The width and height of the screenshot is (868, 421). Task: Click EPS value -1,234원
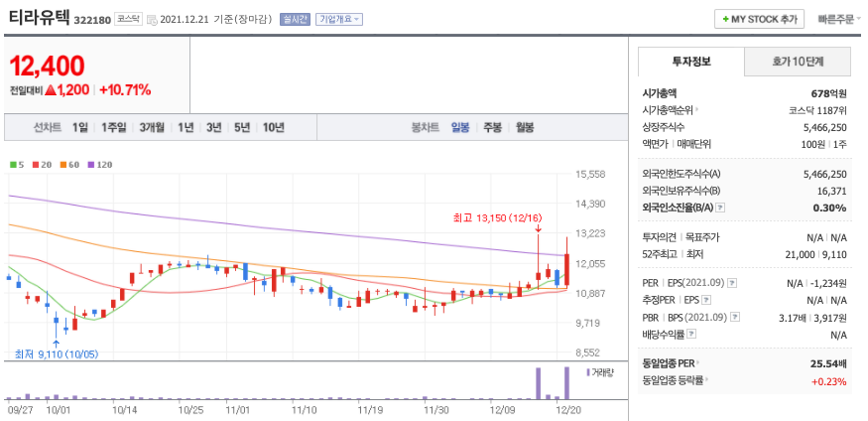point(828,283)
